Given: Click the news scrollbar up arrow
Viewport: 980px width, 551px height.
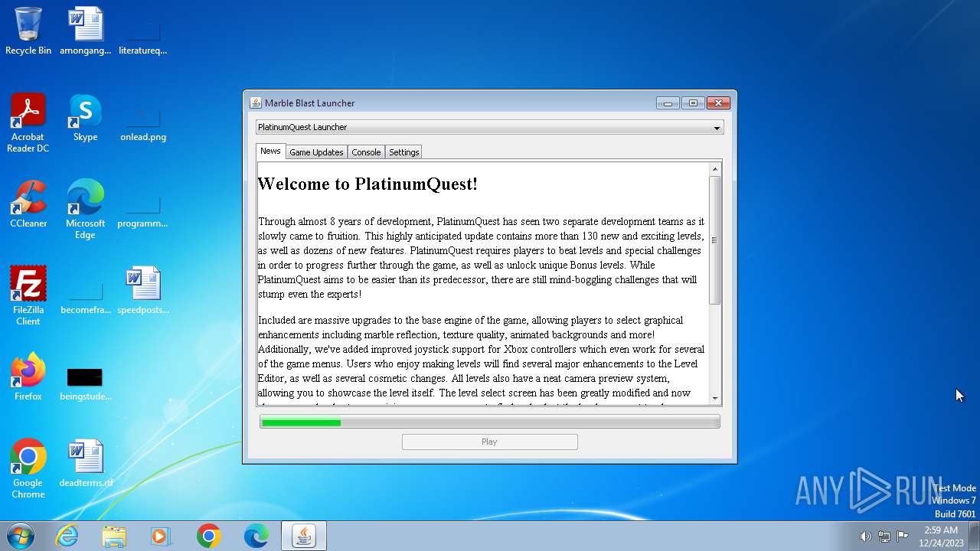Looking at the screenshot, I should tap(715, 169).
